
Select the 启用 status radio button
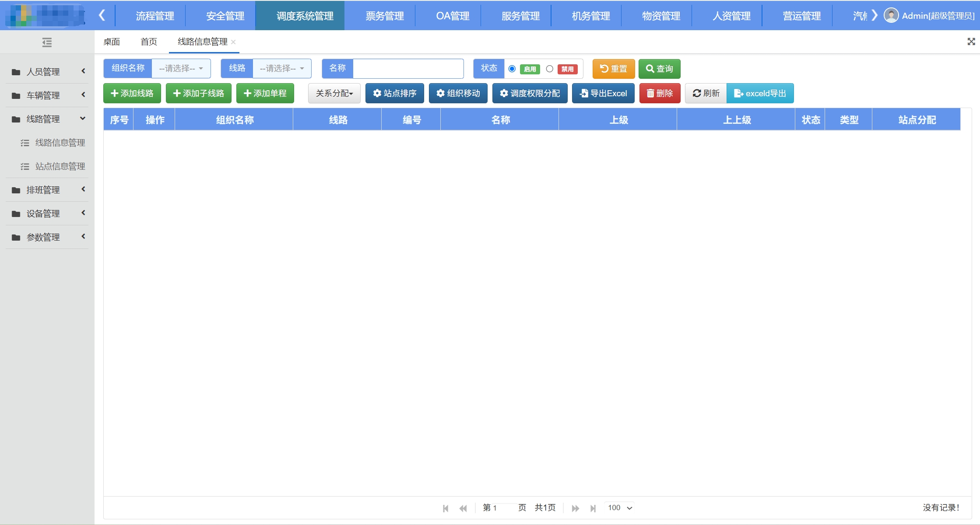point(512,69)
